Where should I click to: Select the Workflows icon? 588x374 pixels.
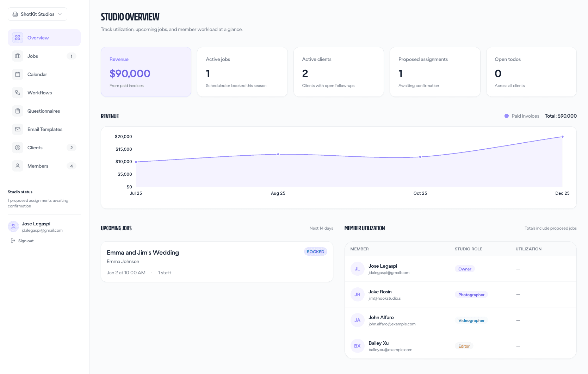tap(17, 93)
